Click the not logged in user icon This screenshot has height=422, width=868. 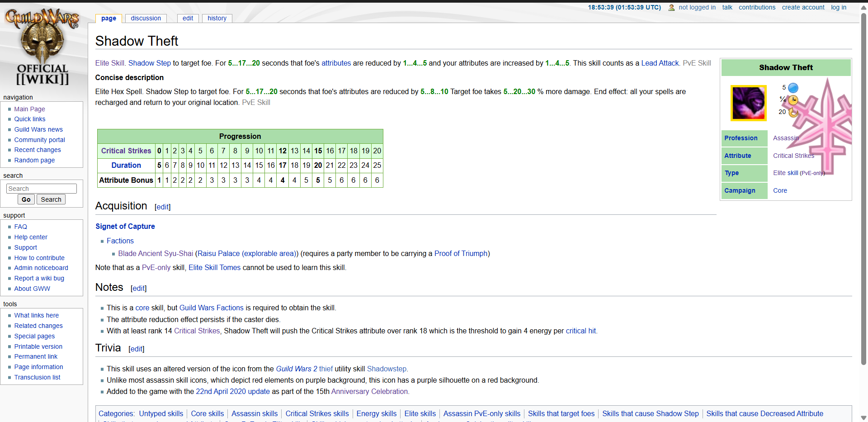tap(671, 8)
